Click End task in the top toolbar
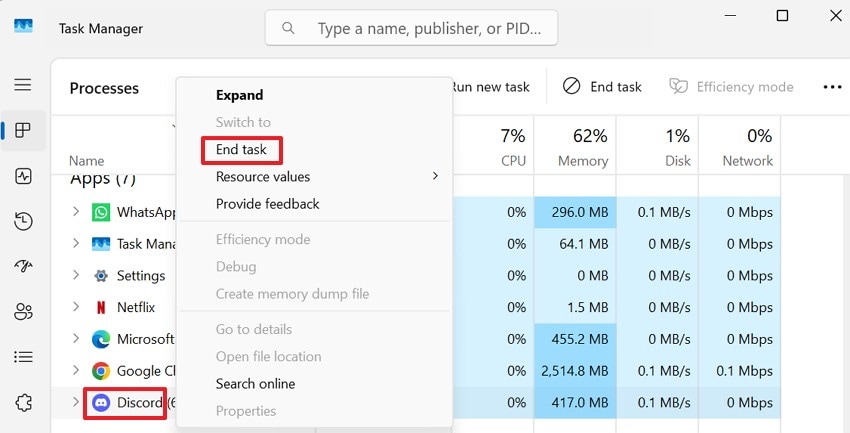The width and height of the screenshot is (850, 433). tap(602, 87)
